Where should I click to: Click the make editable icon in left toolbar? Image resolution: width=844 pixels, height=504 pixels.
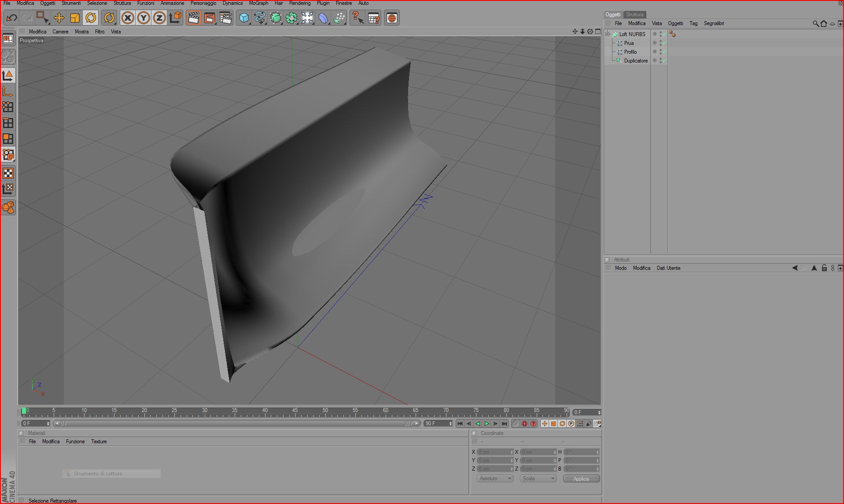point(8,56)
